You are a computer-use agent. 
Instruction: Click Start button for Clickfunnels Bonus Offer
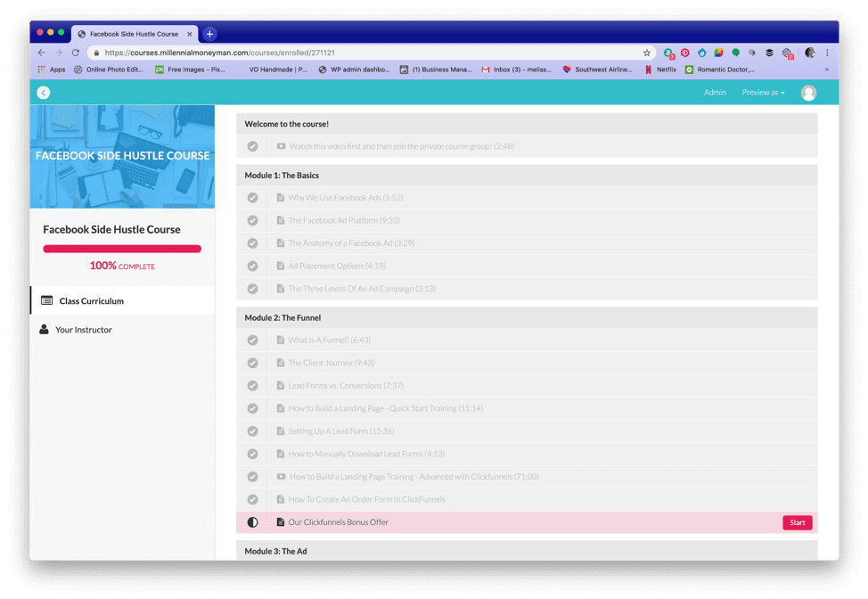(797, 523)
